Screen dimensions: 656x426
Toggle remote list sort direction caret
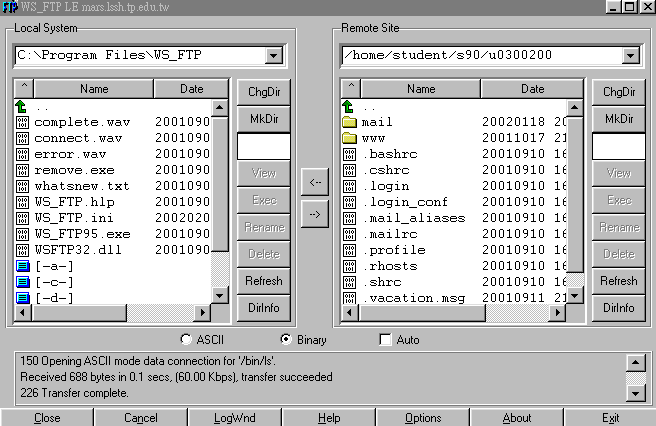[x=351, y=88]
